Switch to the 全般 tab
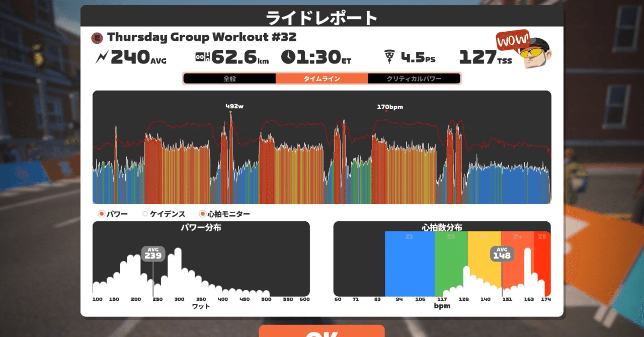Image resolution: width=644 pixels, height=337 pixels. (229, 78)
